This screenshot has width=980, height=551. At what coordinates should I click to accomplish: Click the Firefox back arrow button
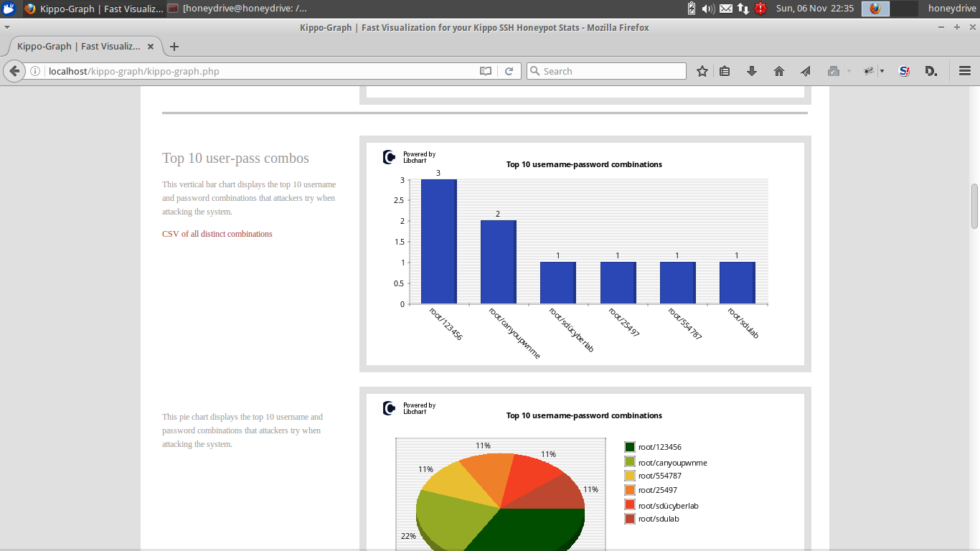[x=14, y=71]
